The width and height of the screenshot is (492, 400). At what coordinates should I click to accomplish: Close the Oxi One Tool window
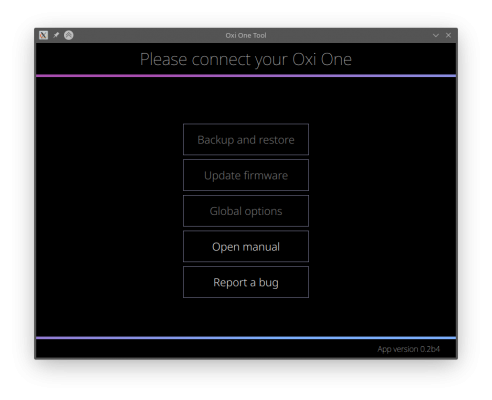[x=448, y=35]
